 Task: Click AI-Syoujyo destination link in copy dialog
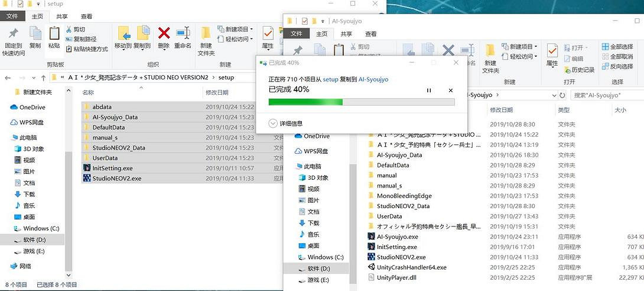click(373, 79)
